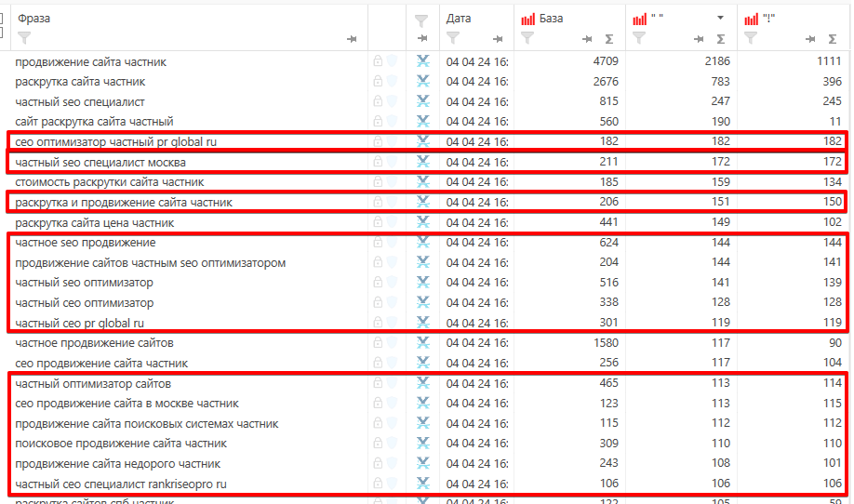Screen dimensions: 854x504
Task: Click lock icon in "частный оптимизатор сайтов" row
Action: pyautogui.click(x=378, y=383)
